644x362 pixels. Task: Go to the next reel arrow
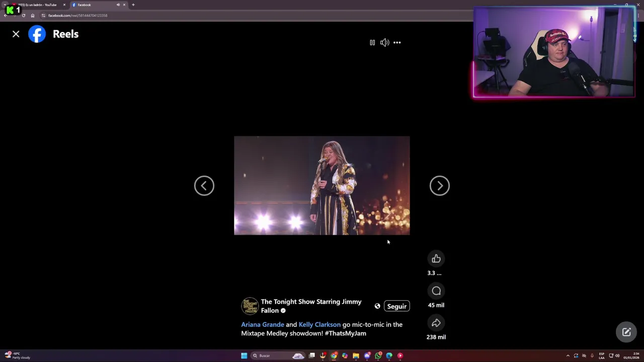tap(440, 186)
